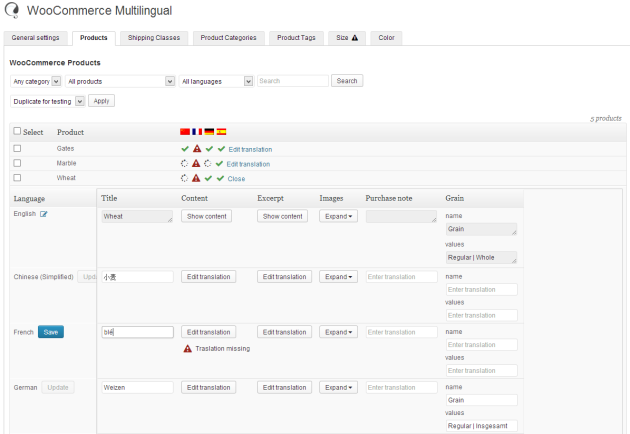Viewport: 630px width, 434px height.
Task: Click the French flag column icon
Action: coord(197,132)
